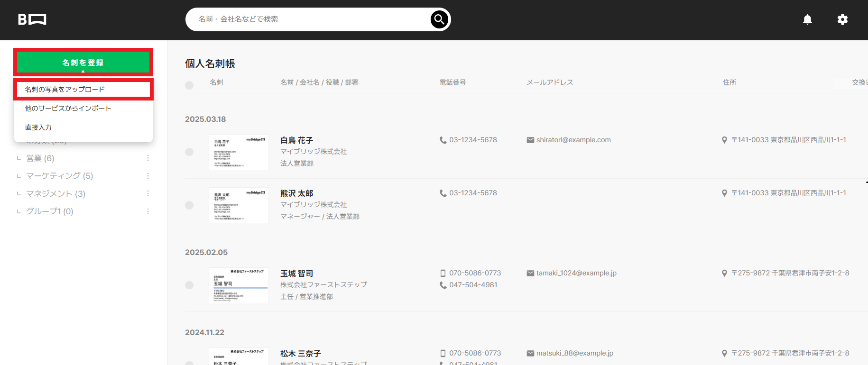Image resolution: width=868 pixels, height=365 pixels.
Task: Click マネージャー / 法人営業部 under 熊沢 太郎
Action: [x=320, y=217]
